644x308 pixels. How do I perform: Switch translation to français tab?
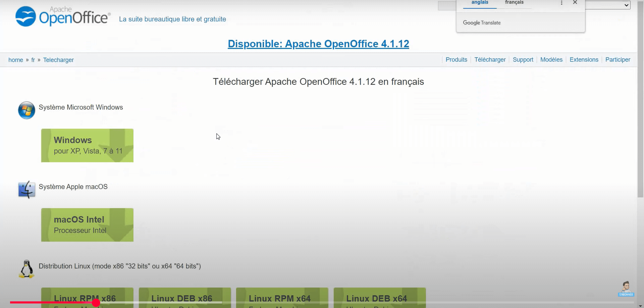514,3
